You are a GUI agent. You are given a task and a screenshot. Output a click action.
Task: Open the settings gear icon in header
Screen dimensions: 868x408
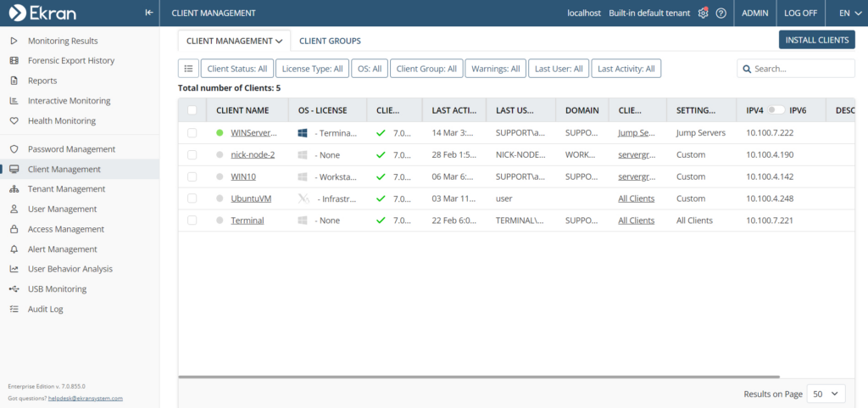(703, 13)
